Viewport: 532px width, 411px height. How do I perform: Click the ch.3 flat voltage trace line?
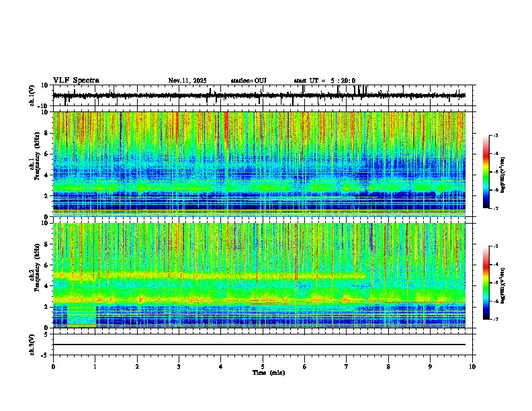point(259,345)
